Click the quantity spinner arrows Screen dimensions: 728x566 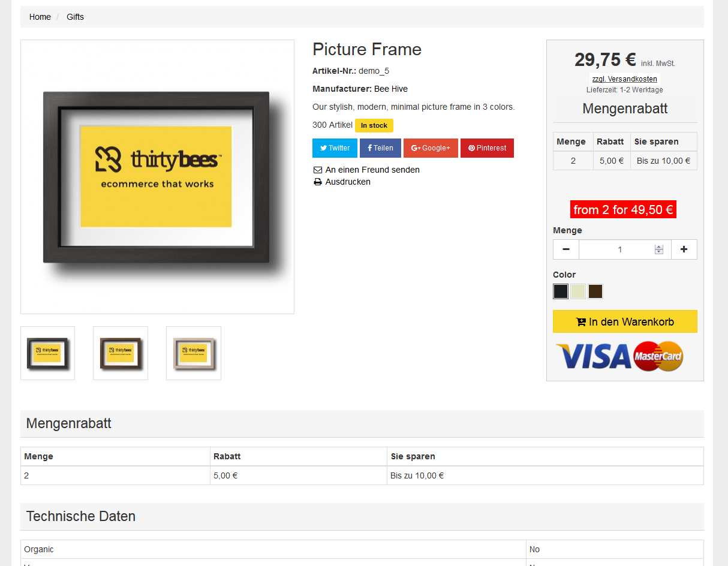click(659, 249)
